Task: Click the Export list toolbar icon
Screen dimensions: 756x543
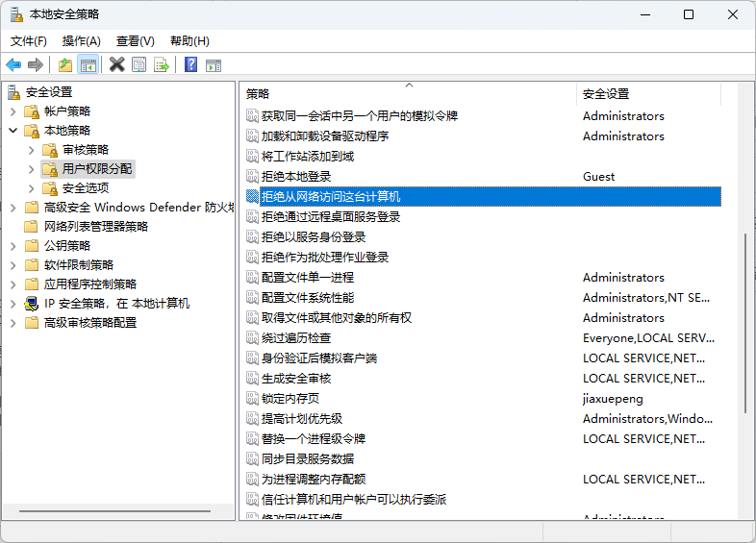Action: (162, 64)
